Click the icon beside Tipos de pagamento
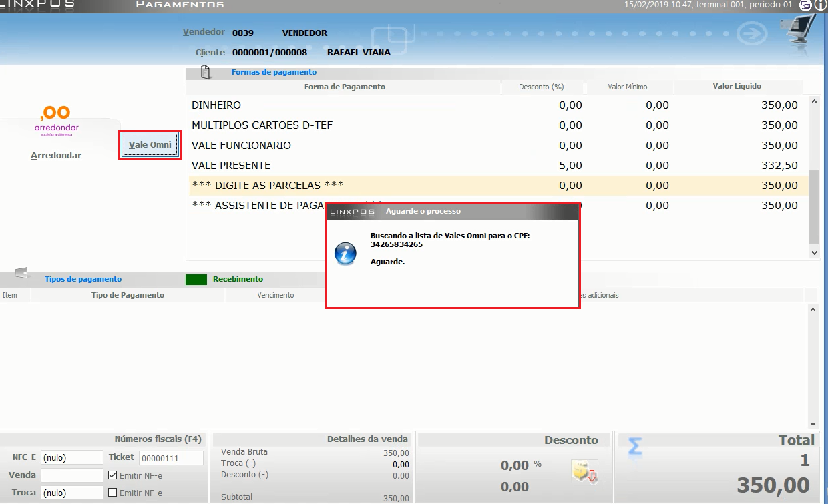This screenshot has width=828, height=504. [22, 273]
